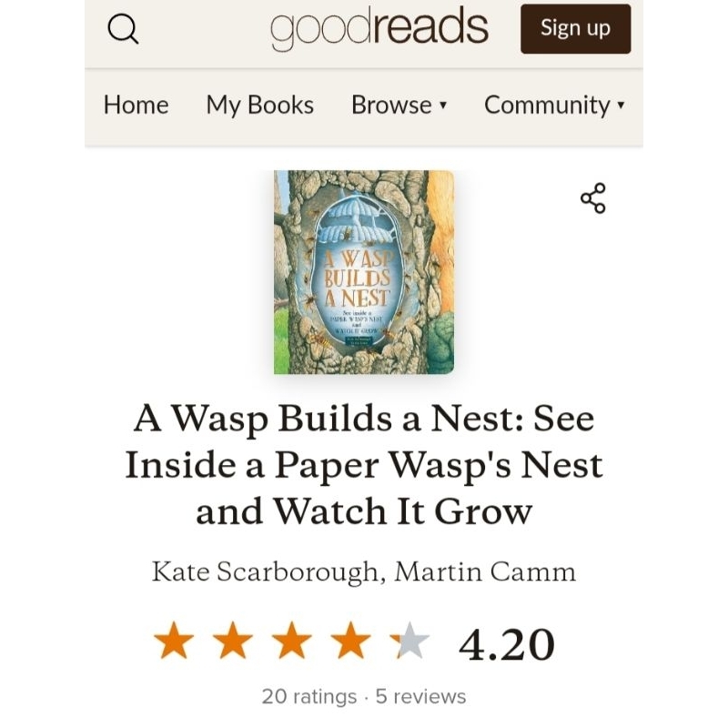
Task: Select the fifth gray rating star
Action: [410, 641]
